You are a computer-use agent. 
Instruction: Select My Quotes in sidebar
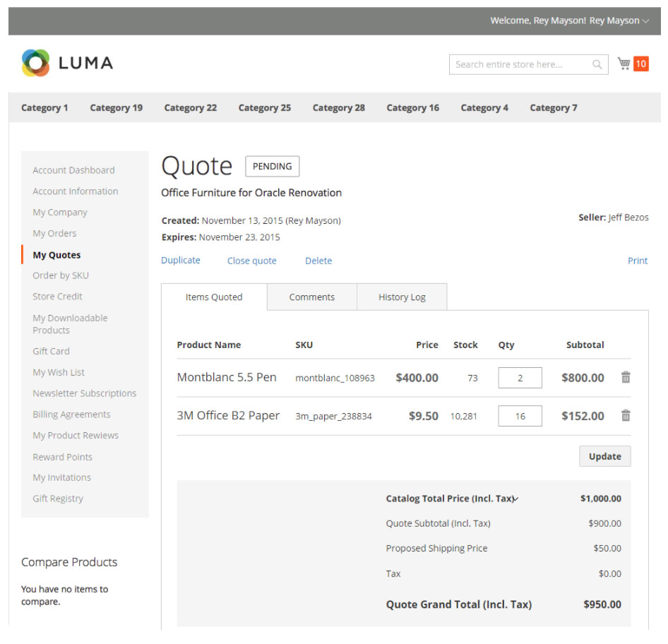[x=56, y=255]
